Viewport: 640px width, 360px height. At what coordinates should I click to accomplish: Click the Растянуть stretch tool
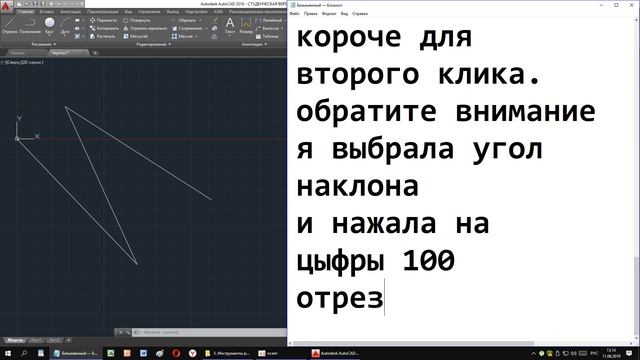pos(103,36)
